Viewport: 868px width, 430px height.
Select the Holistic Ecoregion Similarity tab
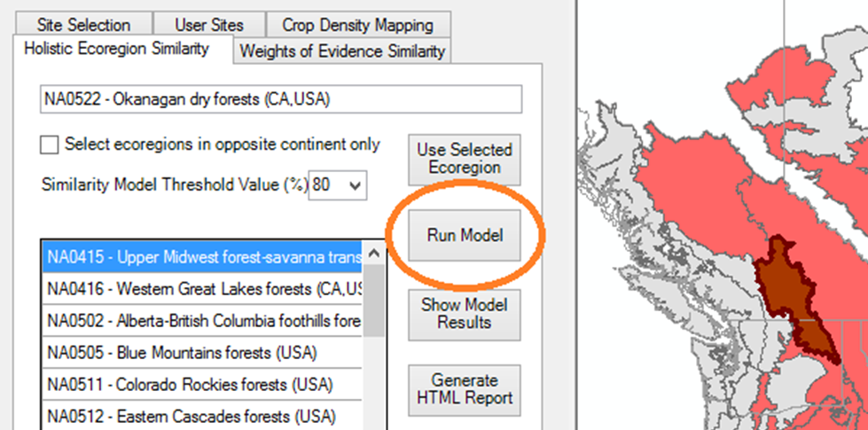tap(116, 49)
